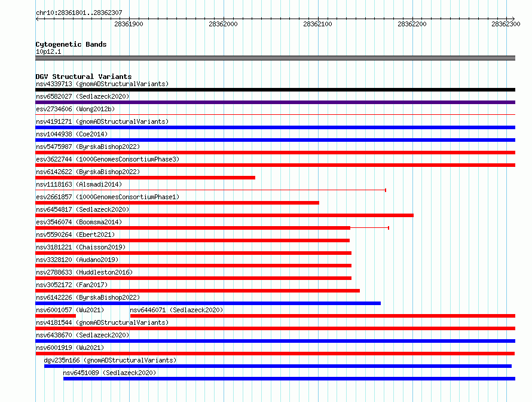The height and width of the screenshot is (402, 532).
Task: Click the ruler's right arrow end
Action: point(513,19)
